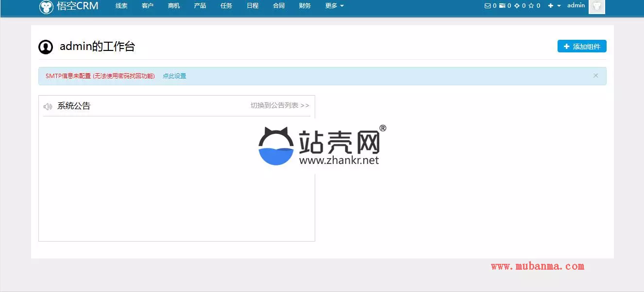644x292 pixels.
Task: Open the 财务 menu
Action: pos(305,6)
